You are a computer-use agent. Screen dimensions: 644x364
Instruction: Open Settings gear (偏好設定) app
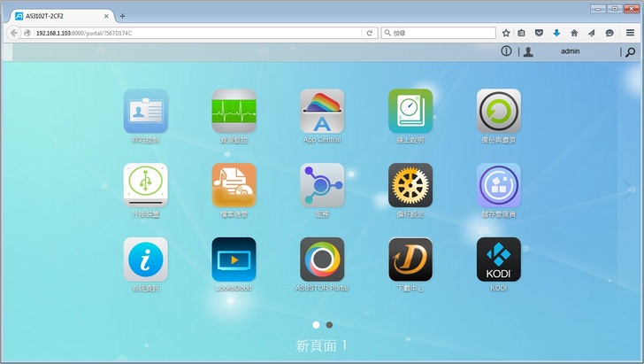click(410, 185)
